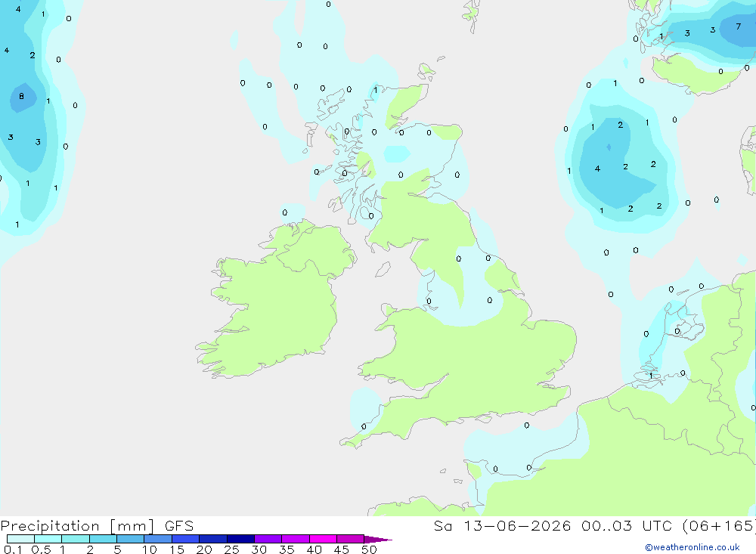Choose the 20–25 mm legend color swatch
The image size is (756, 554).
(213, 539)
